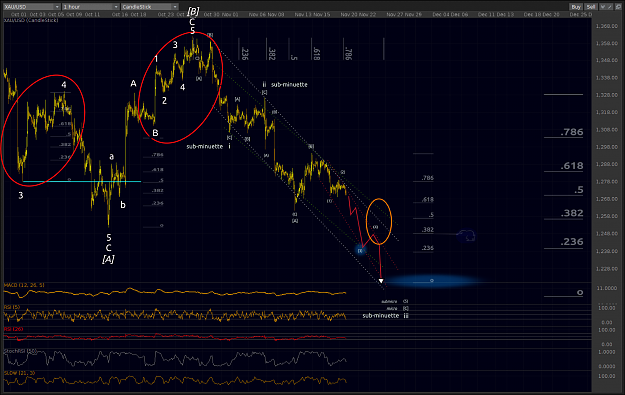The image size is (625, 395).
Task: Click the large .618 Fibonacci level label
Action: 572,166
